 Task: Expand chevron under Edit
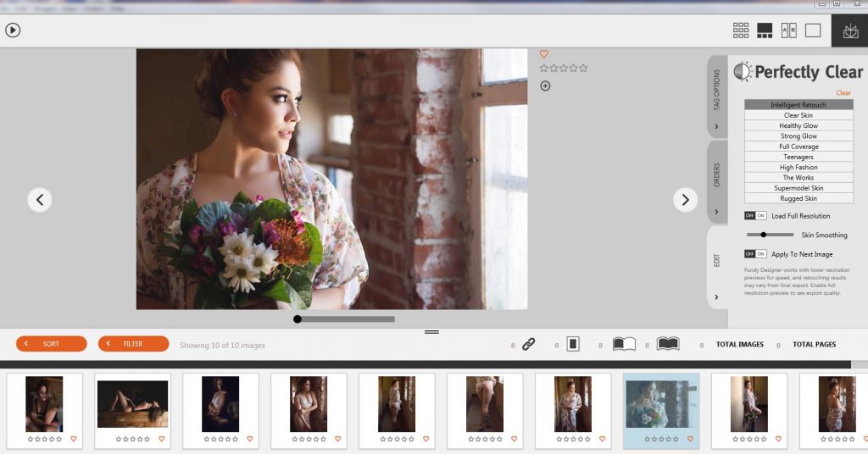point(717,297)
